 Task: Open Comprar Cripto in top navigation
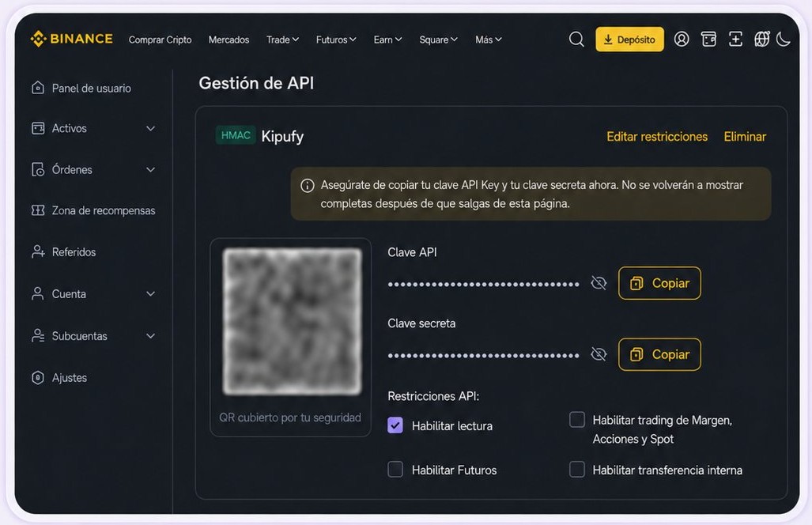point(160,40)
